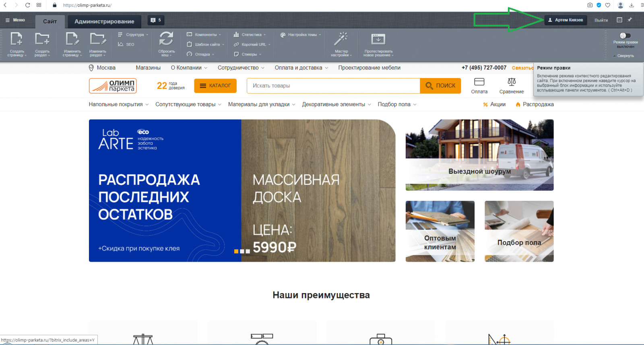Open the Декоративные элементы menu
The width and height of the screenshot is (644, 345).
(336, 104)
